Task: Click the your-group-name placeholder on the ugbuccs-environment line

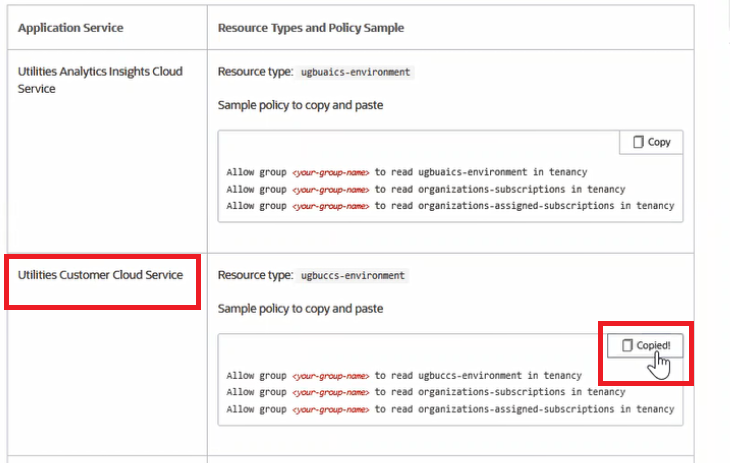Action: 331,376
